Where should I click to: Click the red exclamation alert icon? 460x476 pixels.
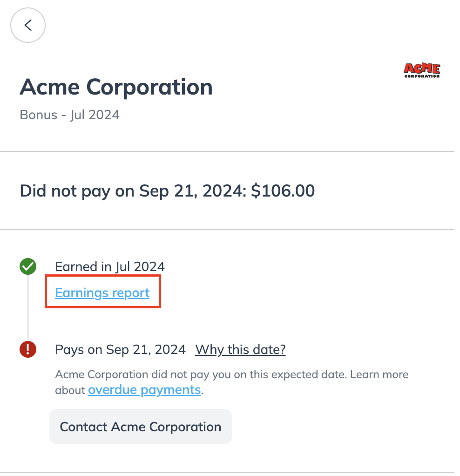pos(28,349)
